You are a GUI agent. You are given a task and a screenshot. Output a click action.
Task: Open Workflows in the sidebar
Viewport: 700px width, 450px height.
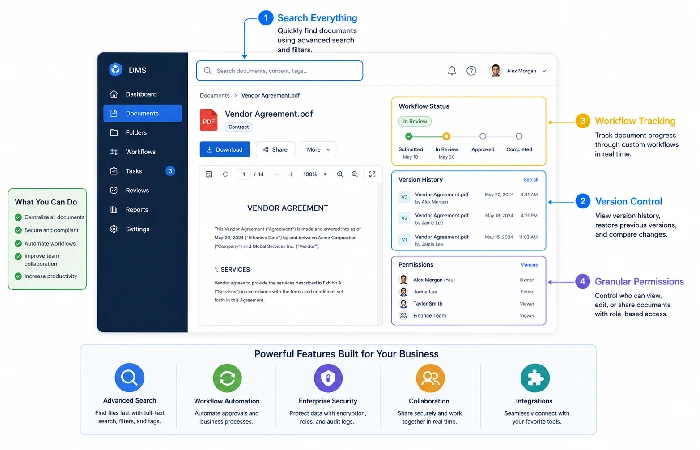pyautogui.click(x=142, y=152)
